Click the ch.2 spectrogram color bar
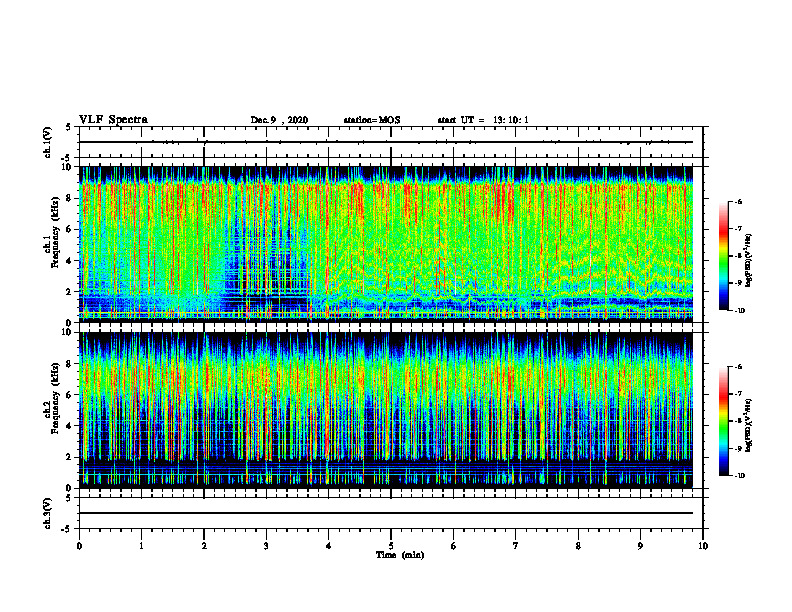Screen dimensions: 792x612 point(723,421)
